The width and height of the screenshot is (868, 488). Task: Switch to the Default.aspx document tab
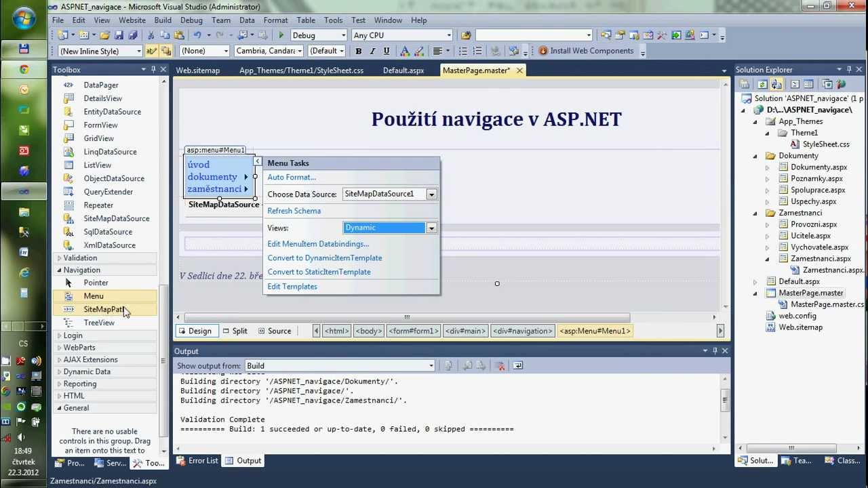click(403, 70)
